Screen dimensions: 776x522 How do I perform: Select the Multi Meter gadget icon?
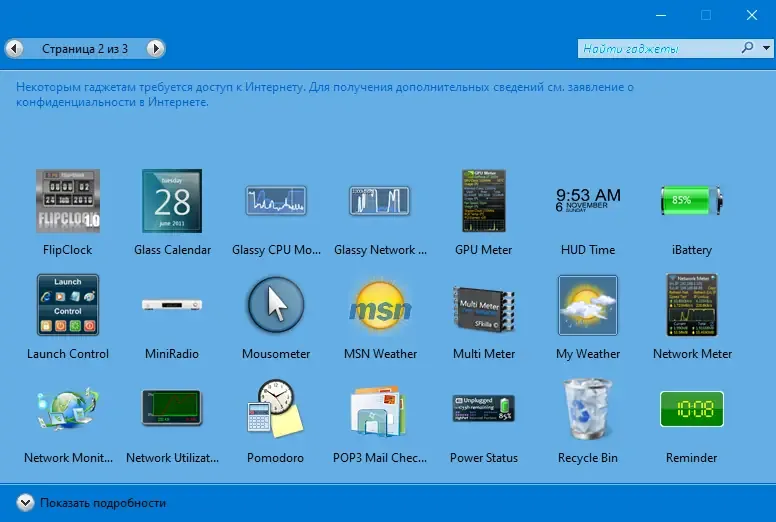484,309
